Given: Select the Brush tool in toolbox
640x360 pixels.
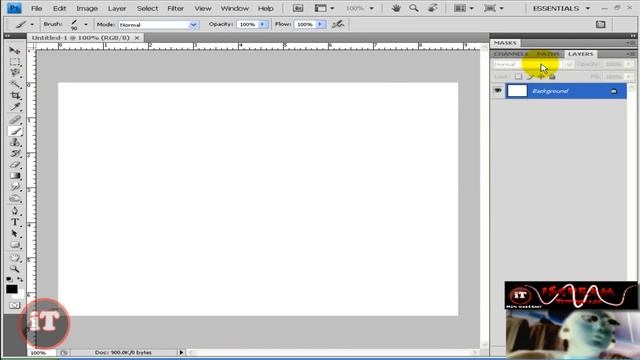Looking at the screenshot, I should (x=15, y=131).
